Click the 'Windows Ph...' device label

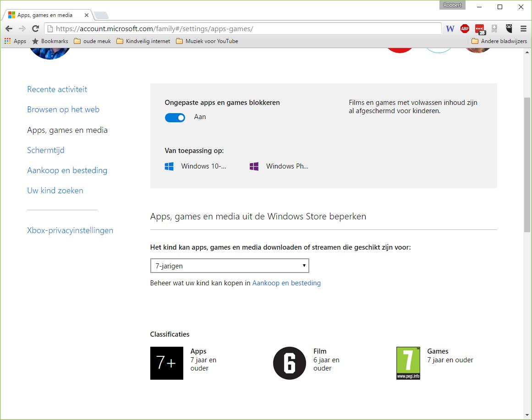pos(287,166)
